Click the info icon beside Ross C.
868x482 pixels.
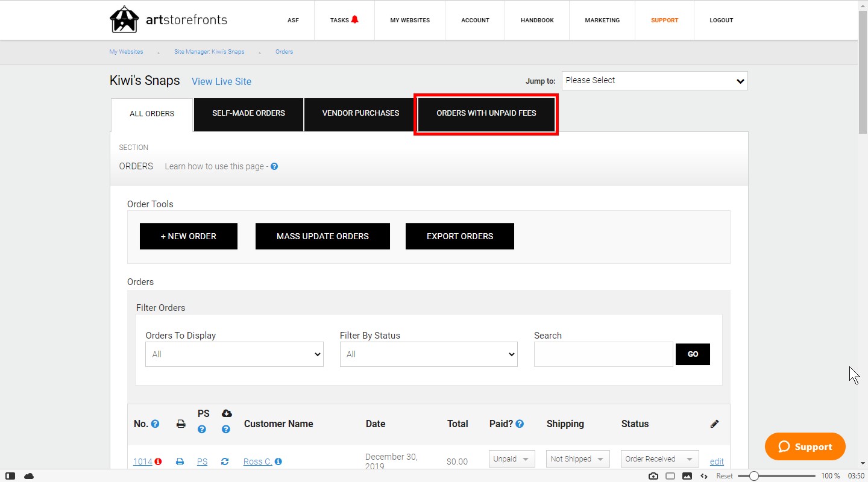[x=278, y=462]
